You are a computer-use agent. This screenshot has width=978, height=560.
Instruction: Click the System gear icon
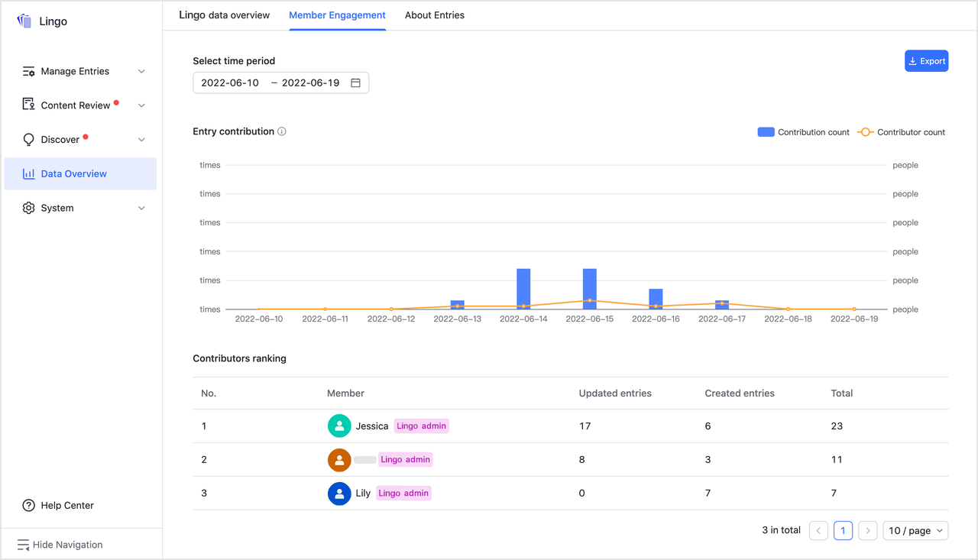click(x=28, y=207)
